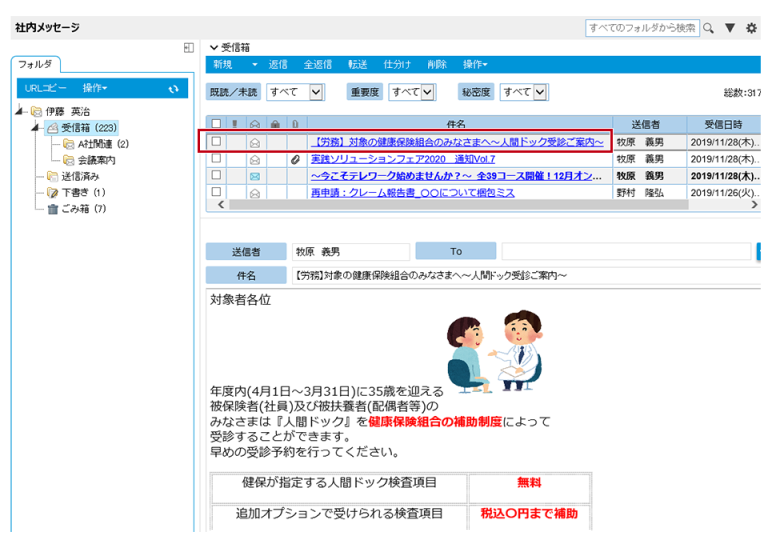Click the folder search input field
Image resolution: width=768 pixels, height=548 pixels.
641,28
